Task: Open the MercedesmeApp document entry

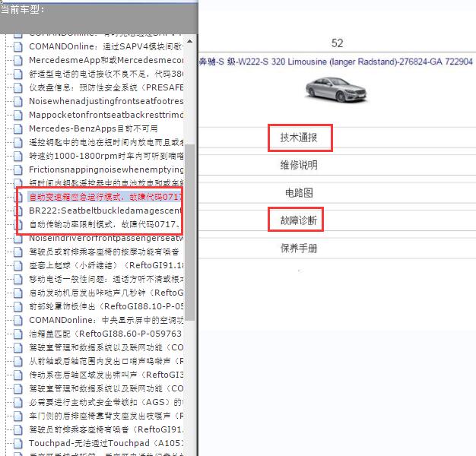Action: (x=106, y=60)
